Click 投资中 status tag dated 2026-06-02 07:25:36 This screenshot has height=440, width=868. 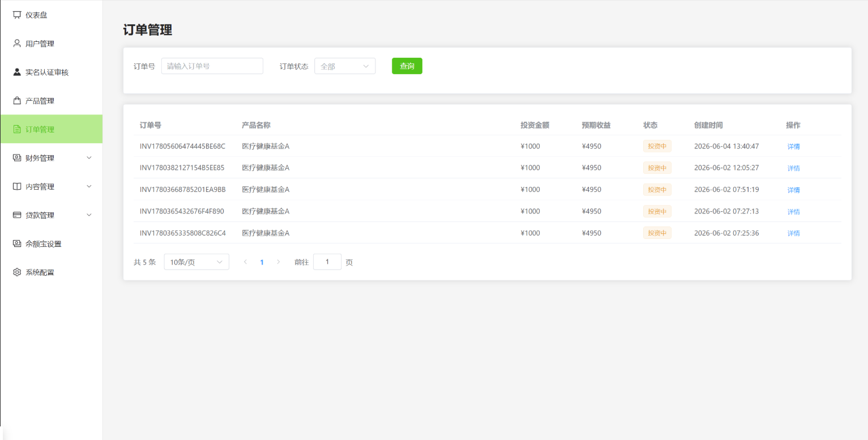click(657, 233)
